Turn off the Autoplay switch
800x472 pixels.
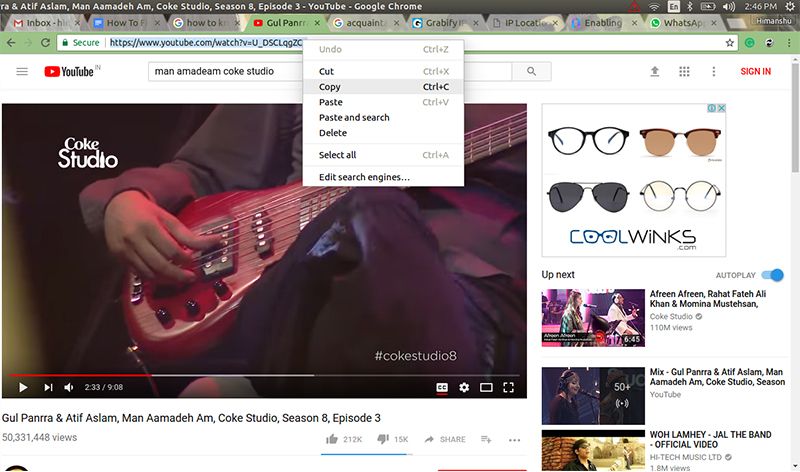[x=772, y=275]
